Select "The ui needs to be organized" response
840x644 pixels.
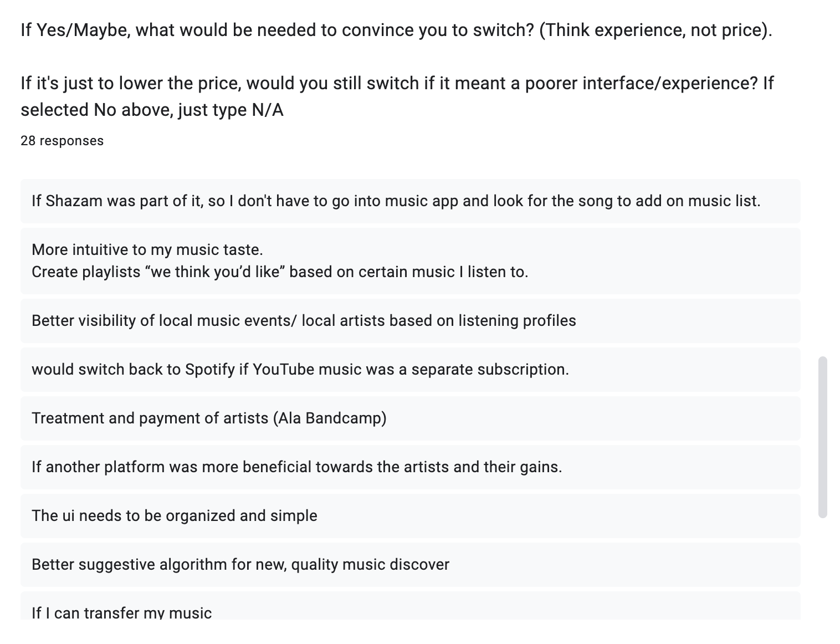coord(174,515)
